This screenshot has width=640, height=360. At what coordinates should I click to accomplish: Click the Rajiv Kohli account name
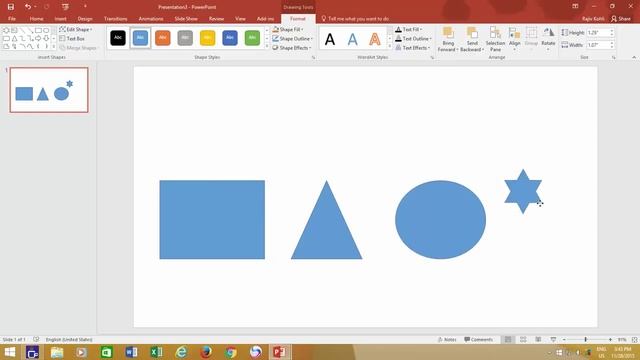[593, 18]
